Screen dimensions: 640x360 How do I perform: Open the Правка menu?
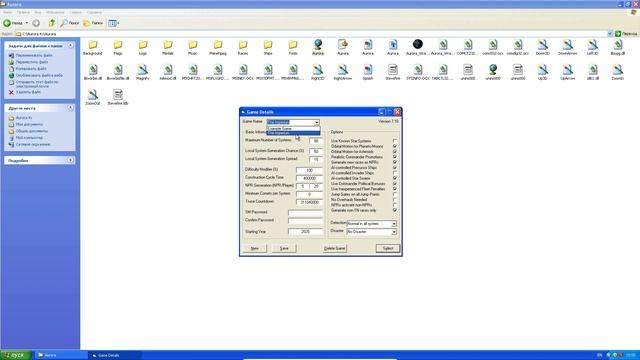point(23,13)
